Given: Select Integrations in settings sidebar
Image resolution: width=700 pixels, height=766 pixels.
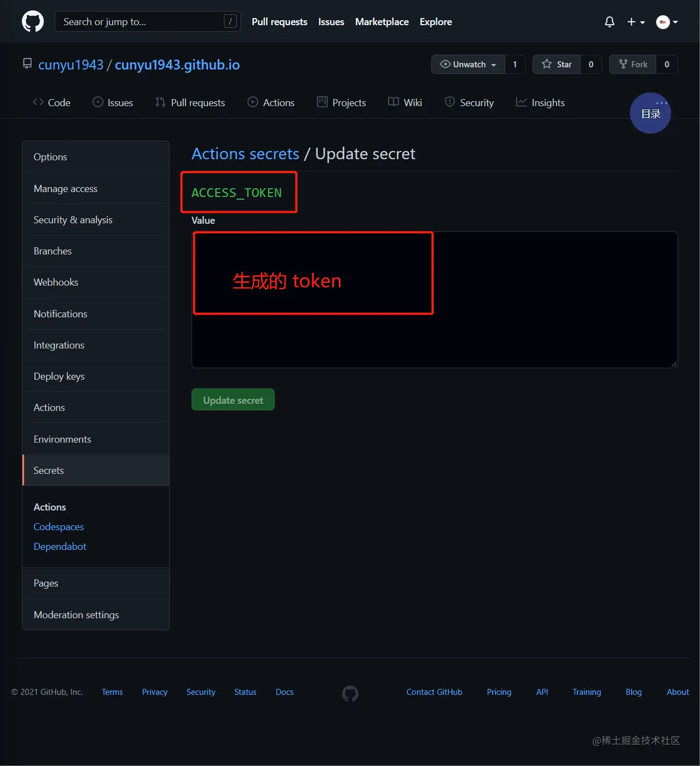Looking at the screenshot, I should [x=96, y=345].
